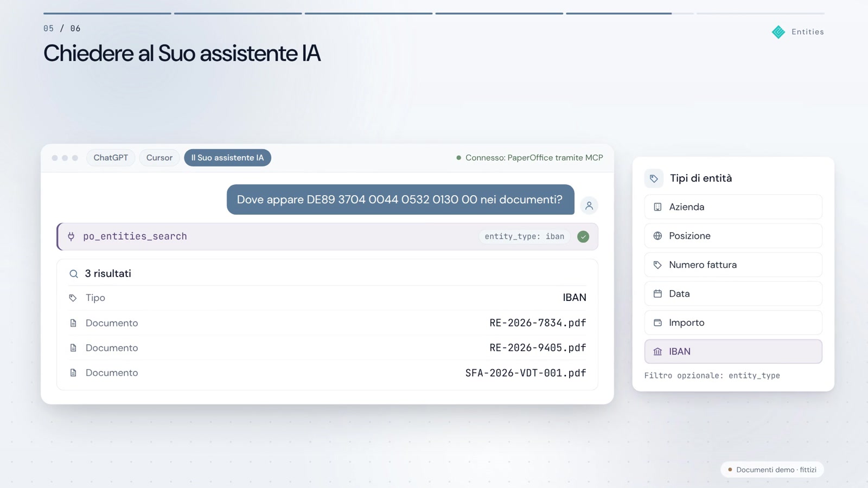Click the bank icon next to IBAN
This screenshot has width=868, height=488.
coord(658,351)
